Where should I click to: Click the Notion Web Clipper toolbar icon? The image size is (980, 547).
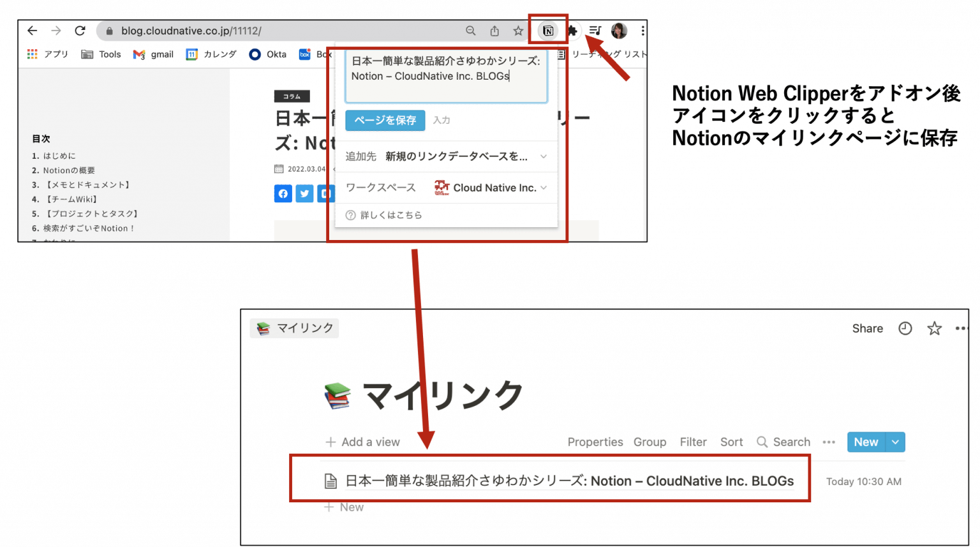pos(548,30)
